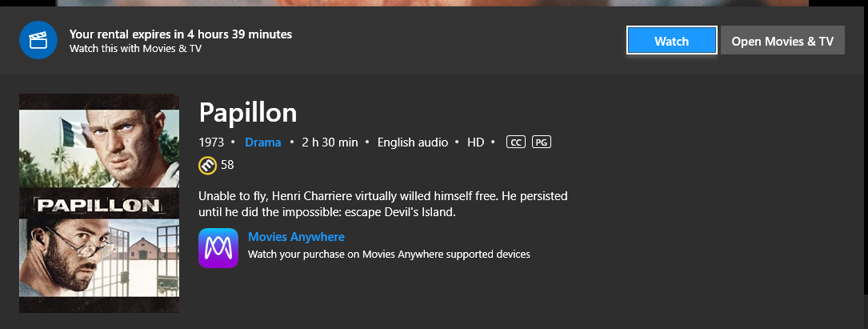Image resolution: width=868 pixels, height=329 pixels.
Task: Click the HD quality label
Action: tap(476, 142)
